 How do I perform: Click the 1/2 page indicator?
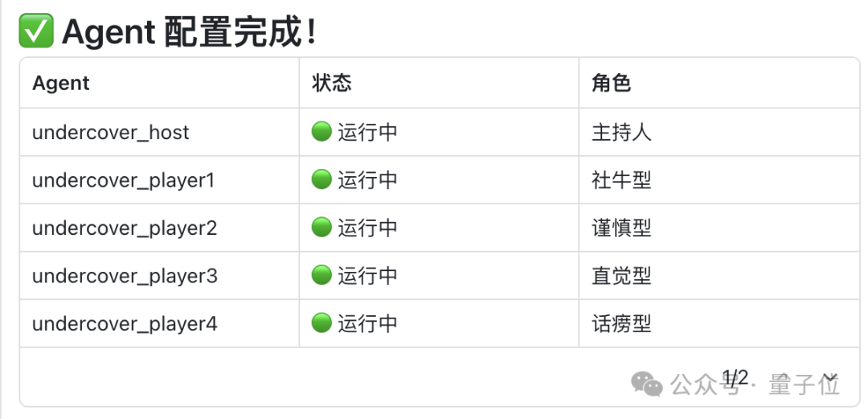tap(735, 378)
